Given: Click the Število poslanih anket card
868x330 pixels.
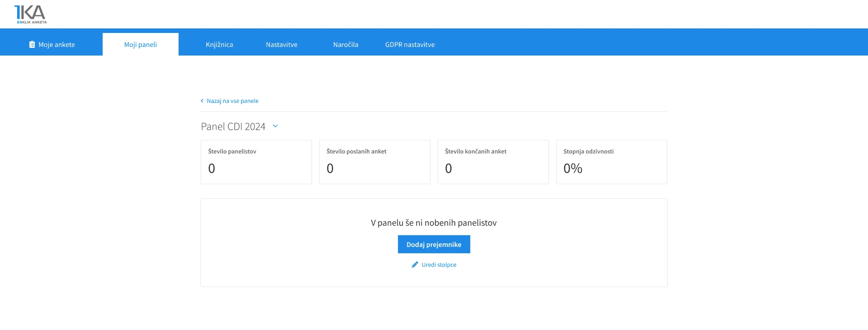Looking at the screenshot, I should 375,162.
